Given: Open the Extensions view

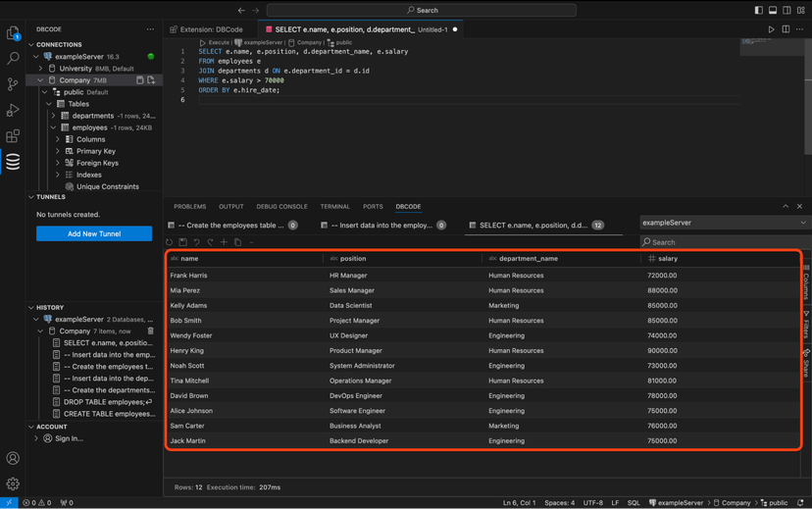Looking at the screenshot, I should click(13, 135).
